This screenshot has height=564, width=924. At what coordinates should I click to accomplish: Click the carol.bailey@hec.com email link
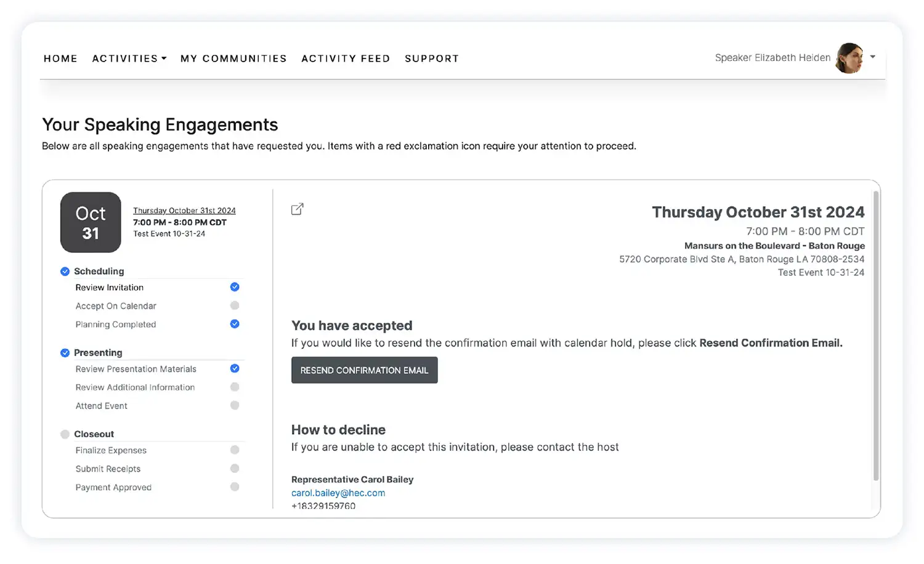tap(338, 493)
